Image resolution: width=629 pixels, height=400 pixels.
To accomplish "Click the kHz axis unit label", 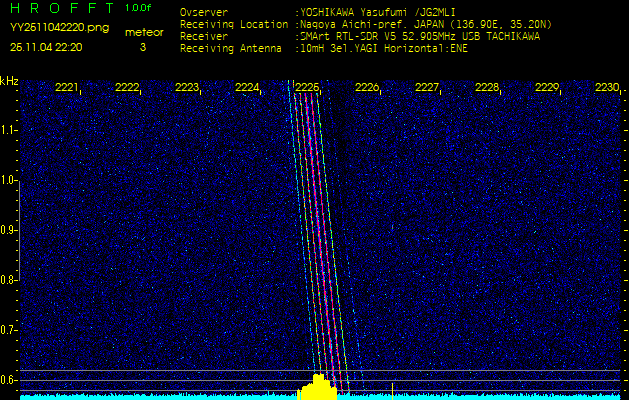I will point(9,81).
